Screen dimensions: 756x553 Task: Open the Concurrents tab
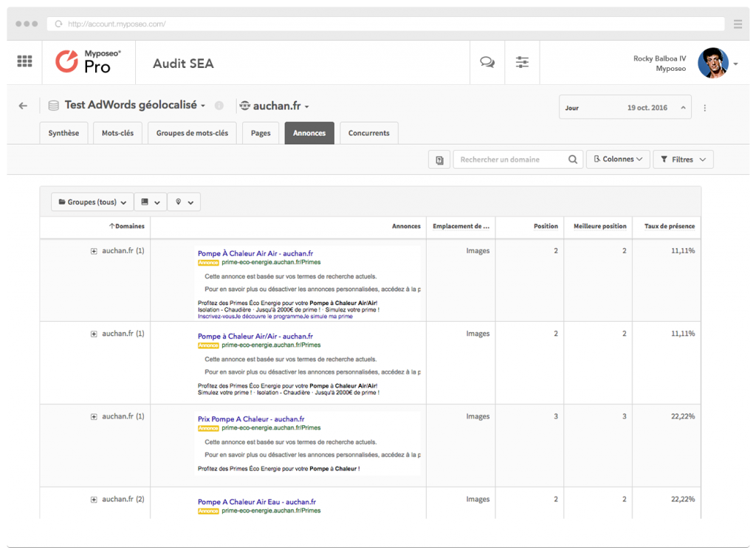coord(369,133)
